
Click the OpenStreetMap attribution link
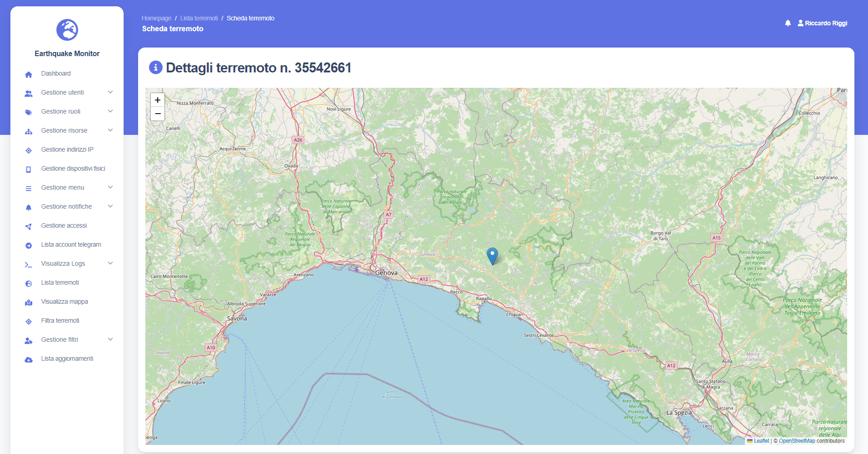[797, 441]
